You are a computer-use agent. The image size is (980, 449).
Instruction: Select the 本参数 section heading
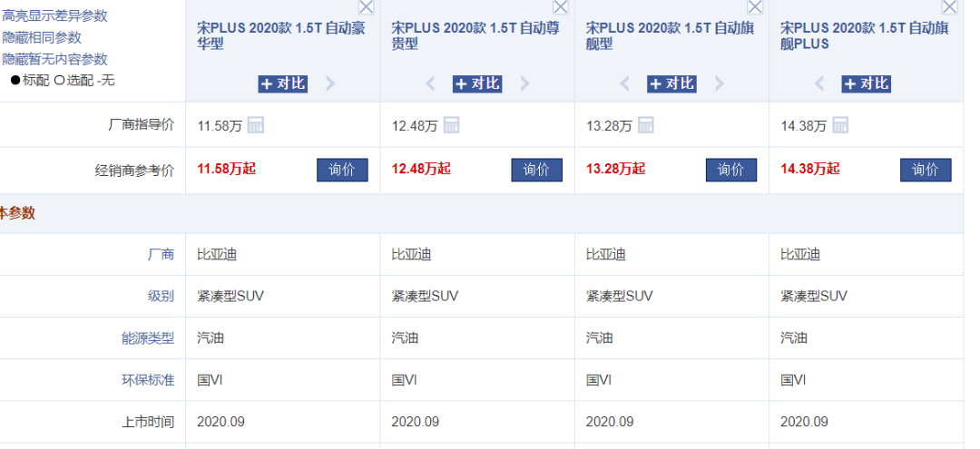click(17, 213)
